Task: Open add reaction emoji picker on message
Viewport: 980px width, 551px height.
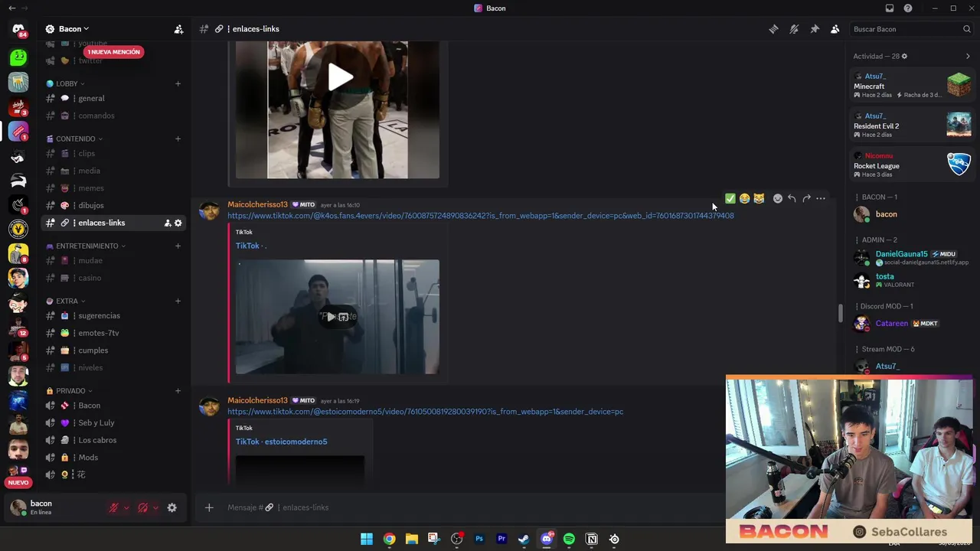Action: (778, 198)
